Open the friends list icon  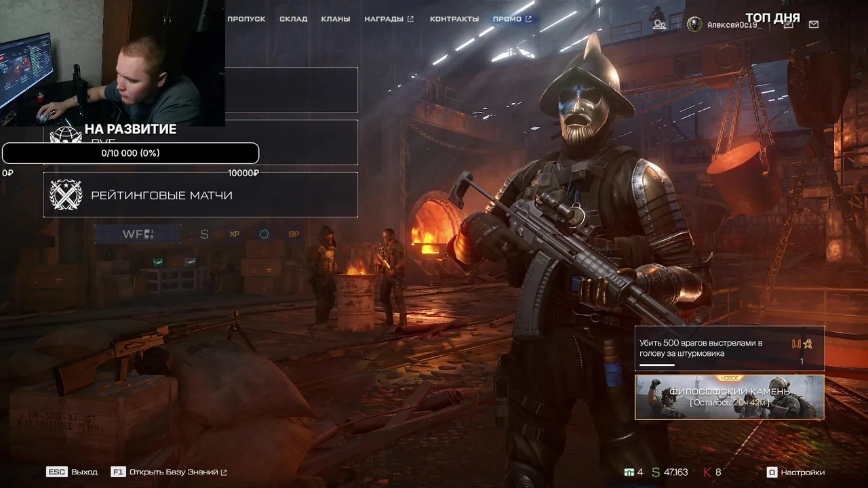(x=659, y=24)
